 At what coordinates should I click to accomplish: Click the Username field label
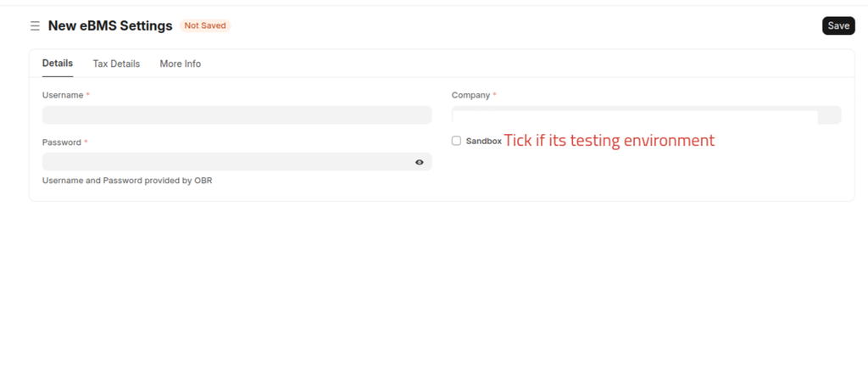click(x=63, y=95)
